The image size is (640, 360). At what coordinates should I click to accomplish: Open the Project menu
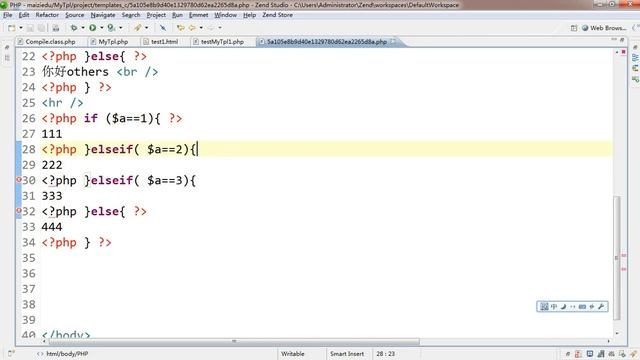coord(156,15)
